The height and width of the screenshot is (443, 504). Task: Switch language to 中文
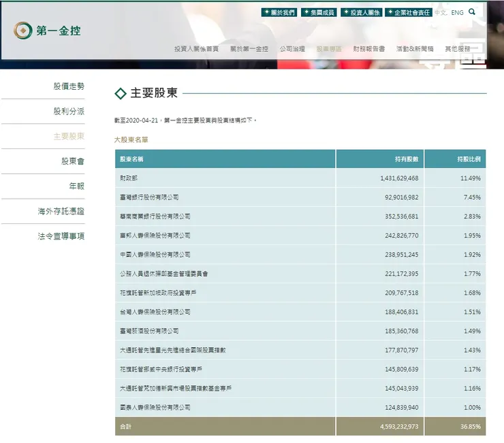(440, 12)
